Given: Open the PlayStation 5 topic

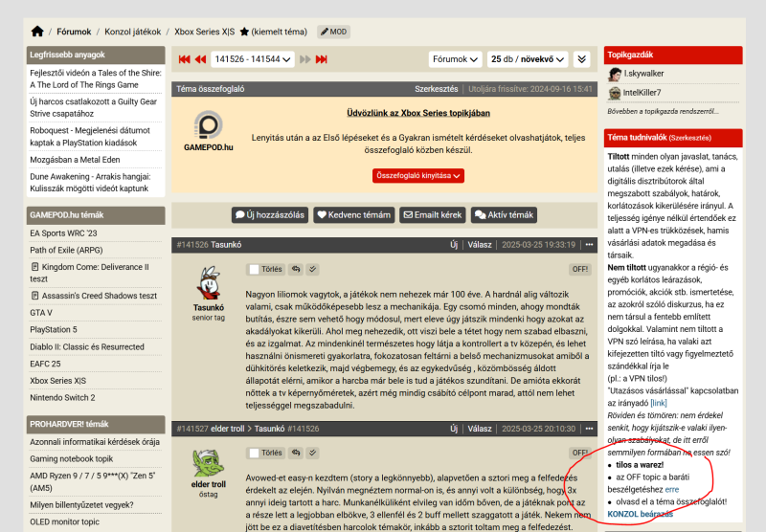Looking at the screenshot, I should click(54, 330).
